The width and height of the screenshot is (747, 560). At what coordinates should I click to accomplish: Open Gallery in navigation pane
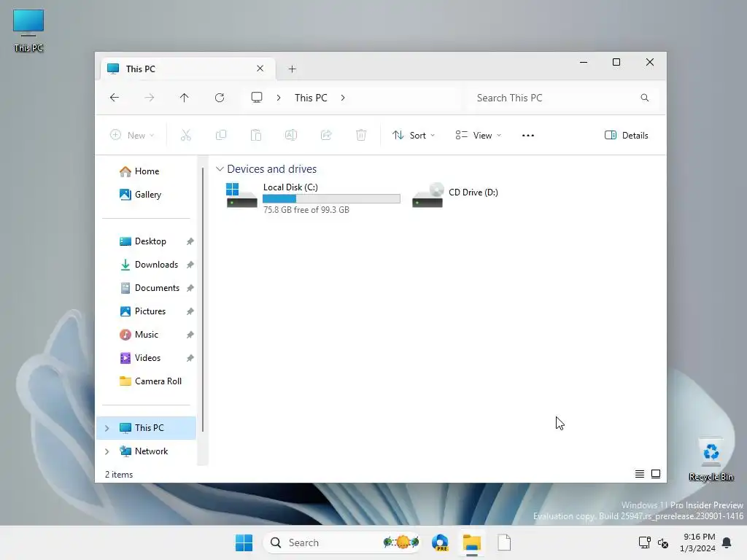[147, 194]
